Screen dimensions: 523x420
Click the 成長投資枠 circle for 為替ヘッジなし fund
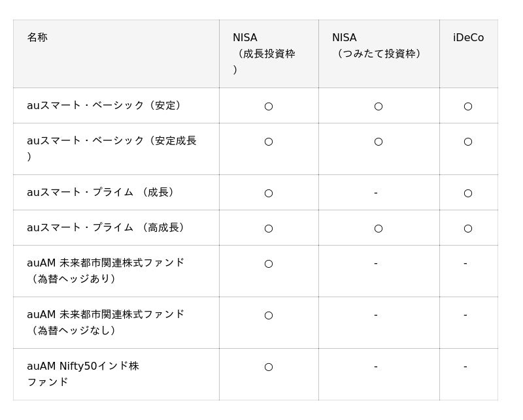pyautogui.click(x=268, y=315)
